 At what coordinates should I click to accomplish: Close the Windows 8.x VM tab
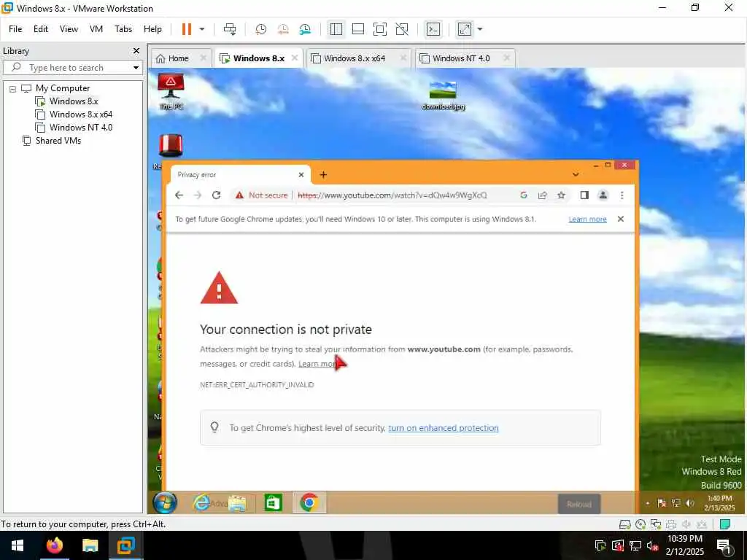coord(295,58)
